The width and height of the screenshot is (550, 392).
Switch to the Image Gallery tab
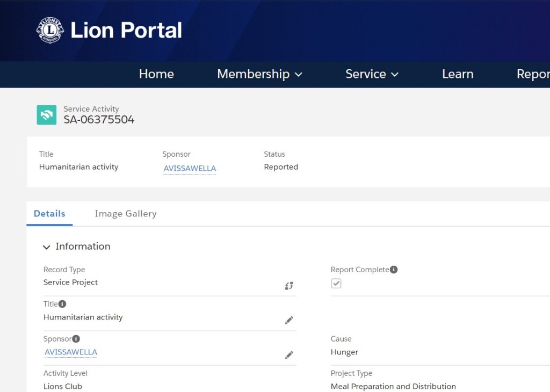click(126, 214)
